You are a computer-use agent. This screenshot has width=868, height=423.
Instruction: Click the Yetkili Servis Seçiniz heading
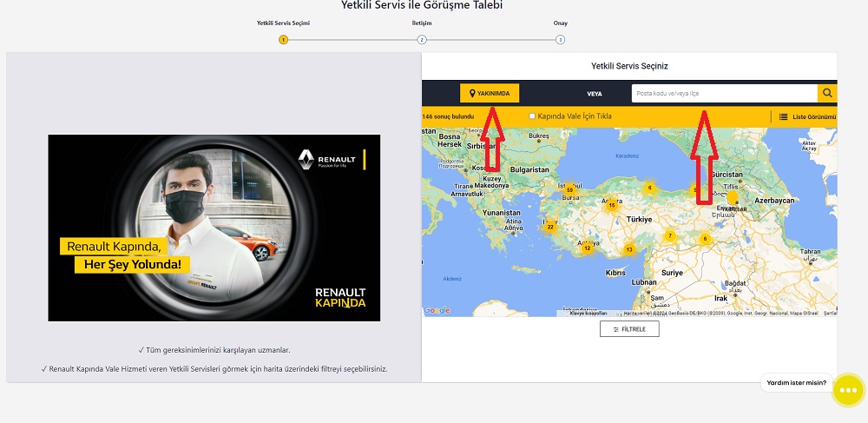click(629, 66)
